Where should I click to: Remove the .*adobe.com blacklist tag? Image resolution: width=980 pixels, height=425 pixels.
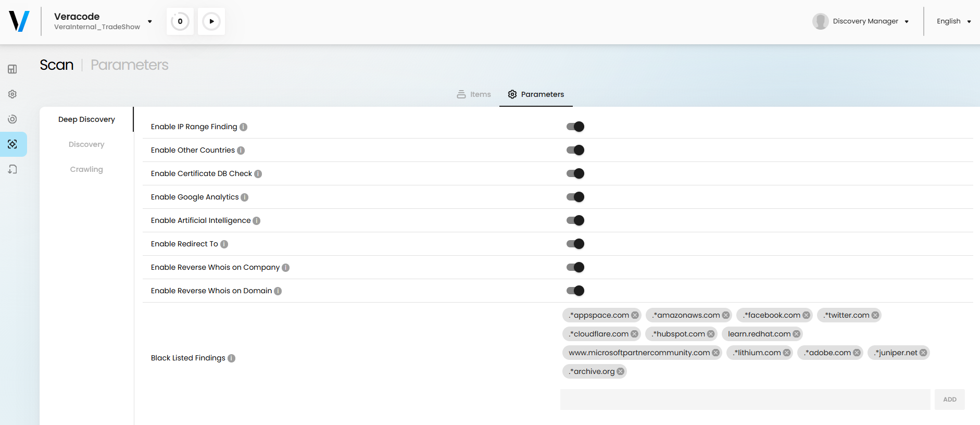pos(857,353)
